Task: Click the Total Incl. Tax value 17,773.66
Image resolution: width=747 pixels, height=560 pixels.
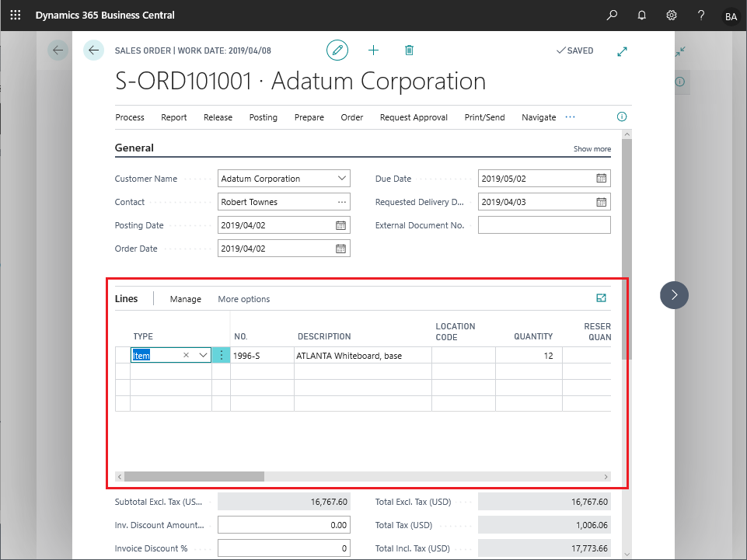Action: coord(544,548)
